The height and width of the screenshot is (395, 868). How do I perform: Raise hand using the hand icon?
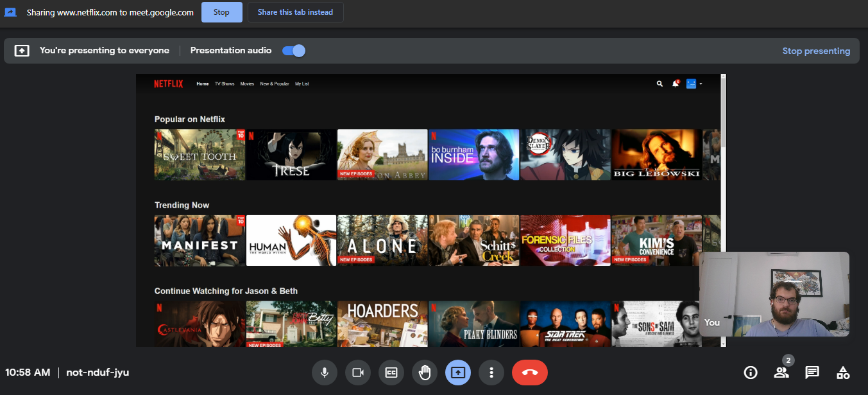[425, 373]
